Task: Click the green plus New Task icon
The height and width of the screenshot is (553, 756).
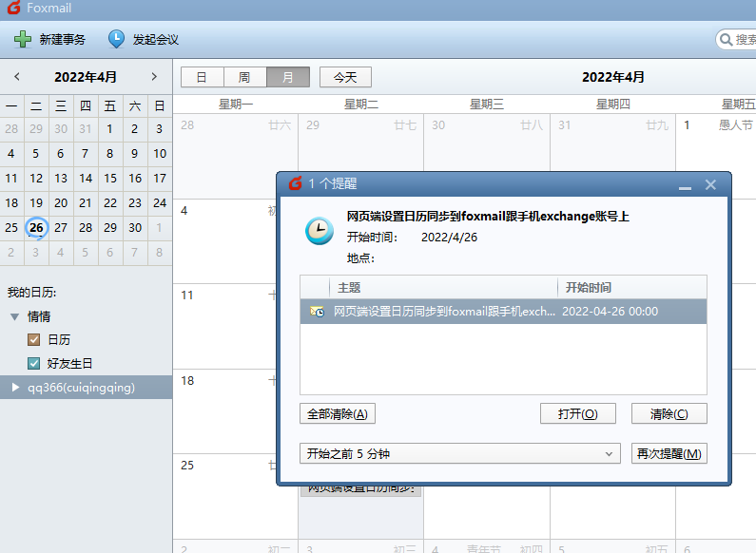Action: 23,39
